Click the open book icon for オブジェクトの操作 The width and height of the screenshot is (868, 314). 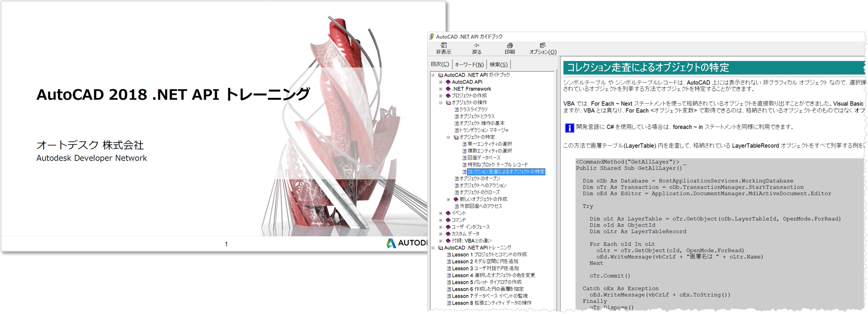point(448,103)
